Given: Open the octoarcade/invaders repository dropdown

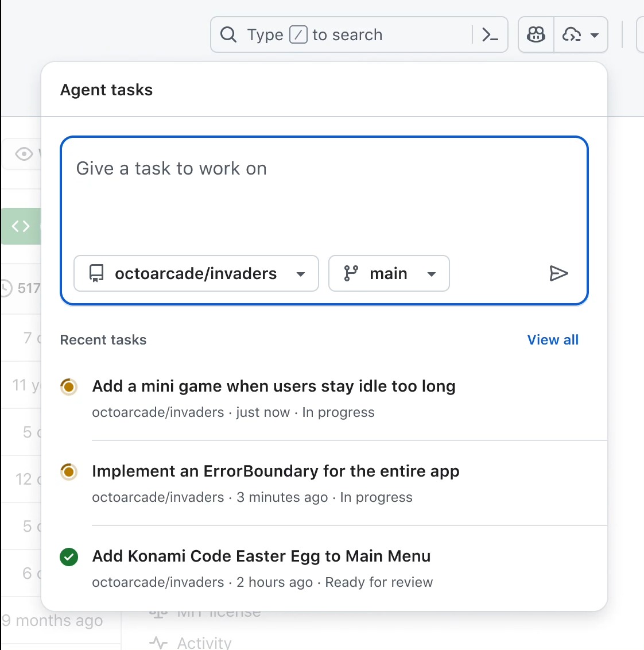Looking at the screenshot, I should 196,273.
